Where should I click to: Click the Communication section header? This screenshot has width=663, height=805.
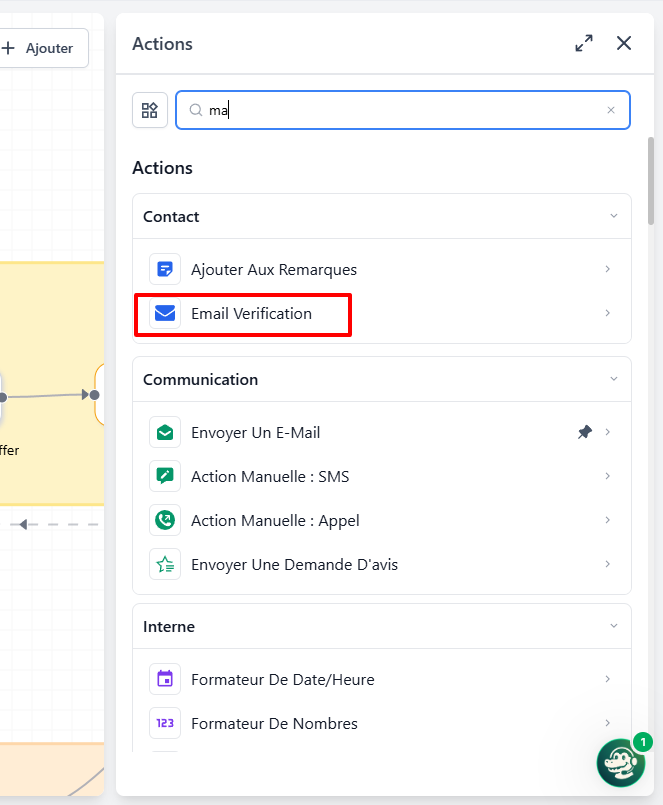382,379
